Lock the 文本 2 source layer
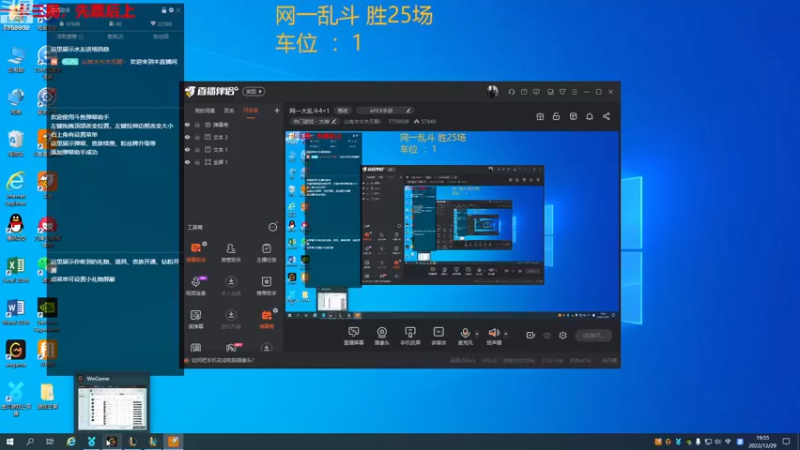800x450 pixels. [197, 137]
